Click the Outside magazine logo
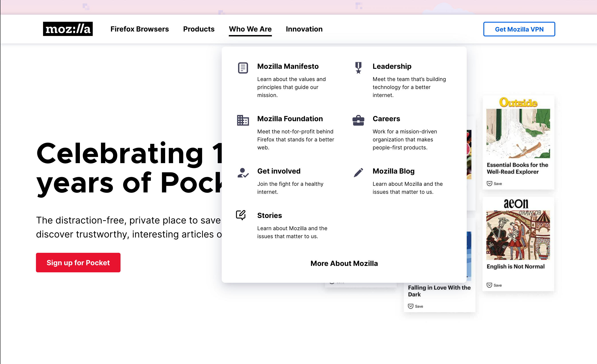 pyautogui.click(x=518, y=103)
